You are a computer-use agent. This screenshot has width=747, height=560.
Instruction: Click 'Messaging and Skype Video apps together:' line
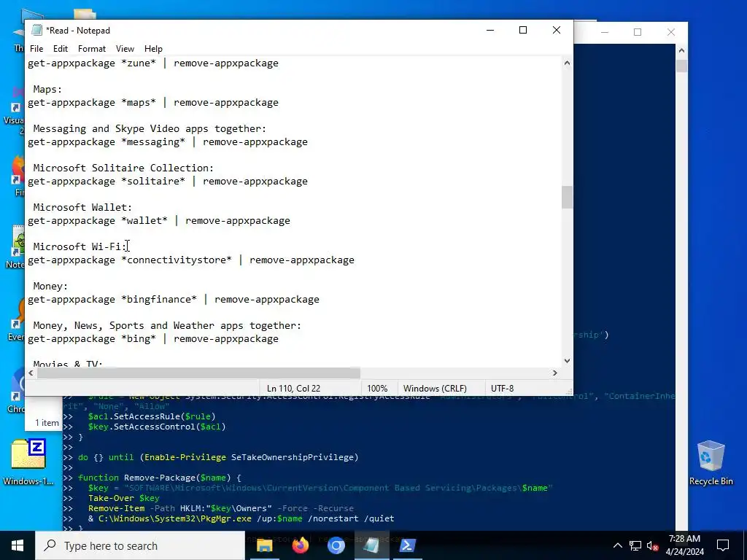(x=150, y=128)
